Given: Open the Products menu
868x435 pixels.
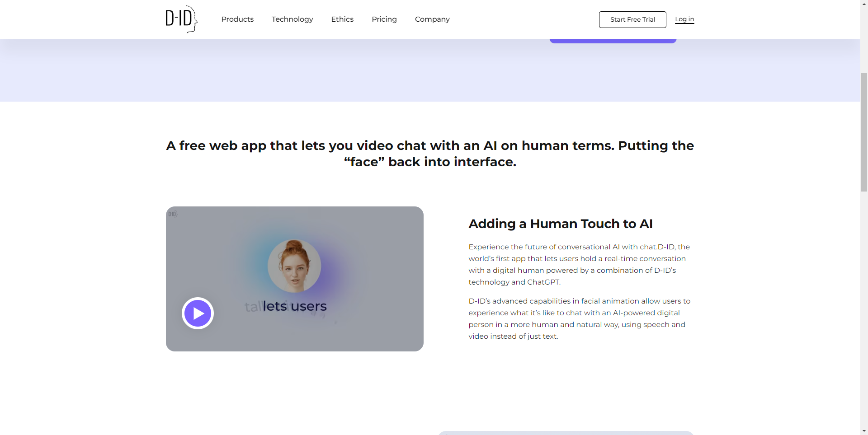Looking at the screenshot, I should pyautogui.click(x=237, y=19).
